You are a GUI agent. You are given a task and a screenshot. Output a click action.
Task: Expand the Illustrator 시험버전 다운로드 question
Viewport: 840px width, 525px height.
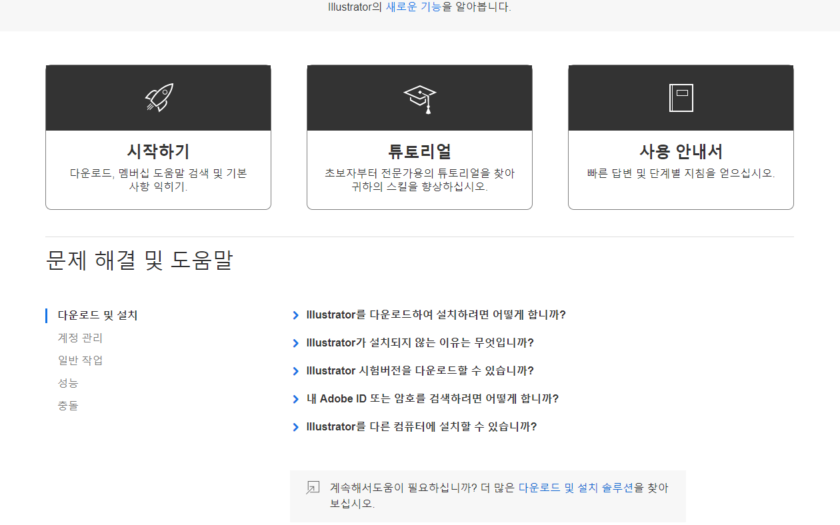point(419,371)
